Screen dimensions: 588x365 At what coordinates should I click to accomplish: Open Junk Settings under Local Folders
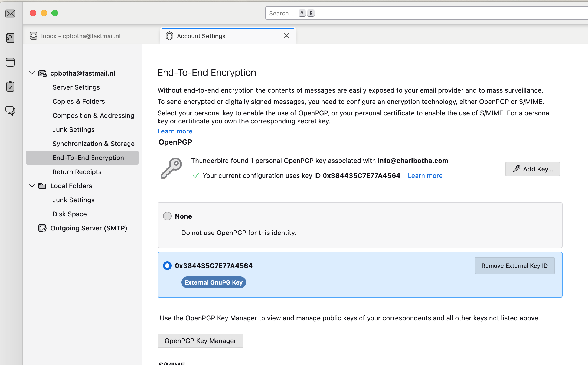coord(73,200)
